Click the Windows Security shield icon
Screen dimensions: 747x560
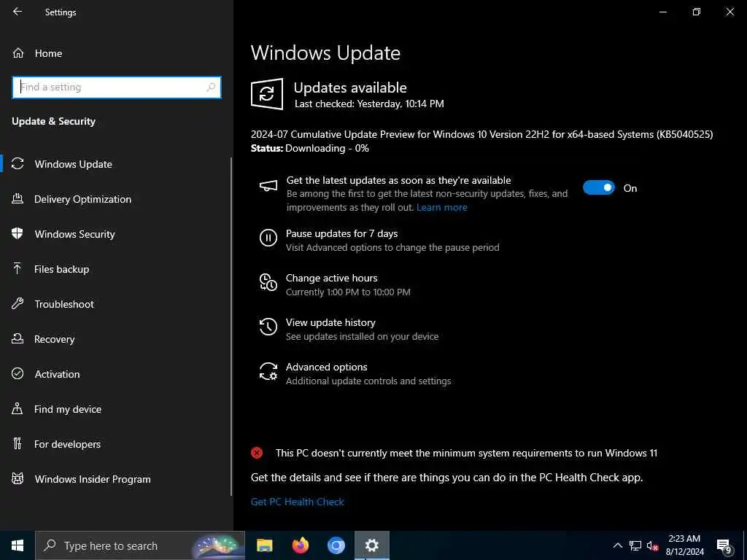coord(18,233)
